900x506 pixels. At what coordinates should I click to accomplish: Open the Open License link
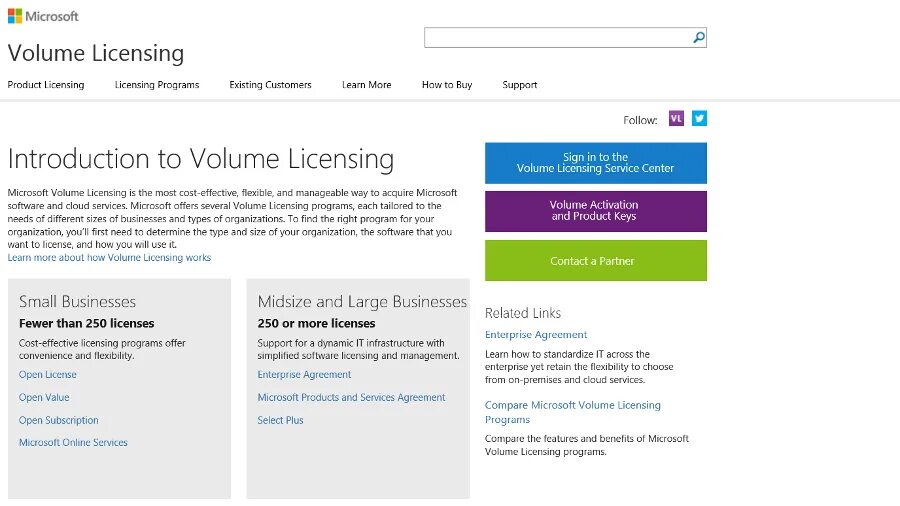[48, 375]
